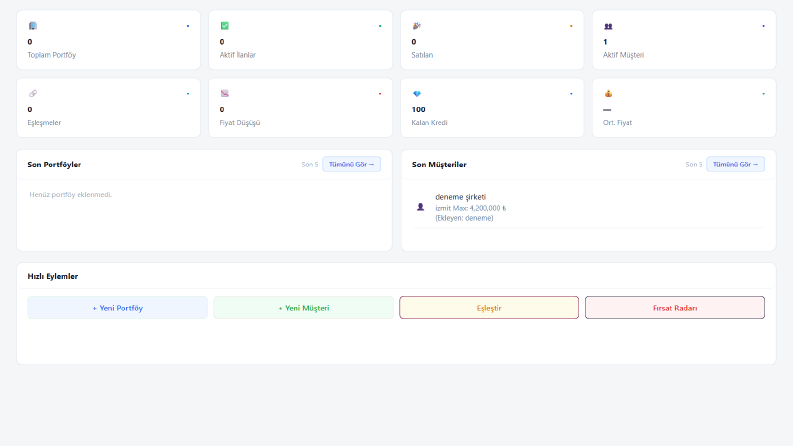Click the orange dot on Satılan card

tap(571, 26)
